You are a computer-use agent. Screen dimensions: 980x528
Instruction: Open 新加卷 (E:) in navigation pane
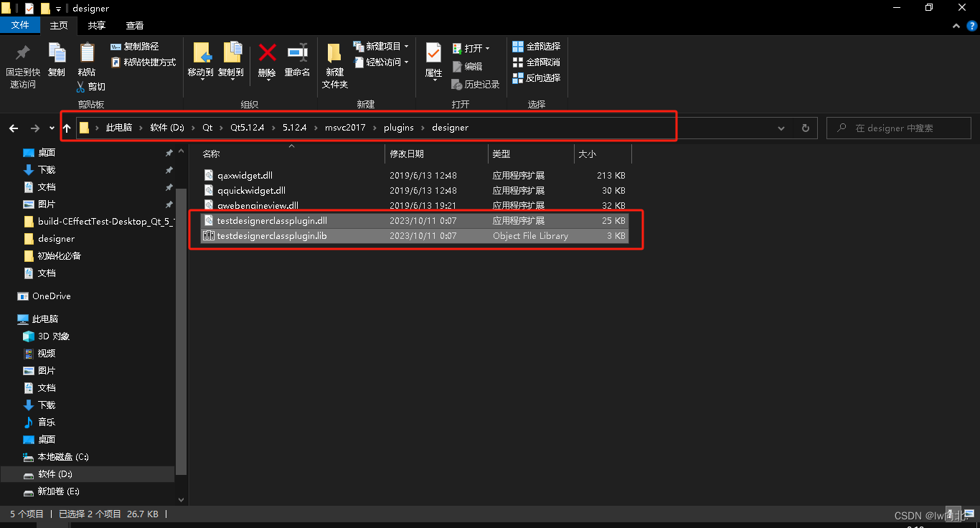[59, 491]
